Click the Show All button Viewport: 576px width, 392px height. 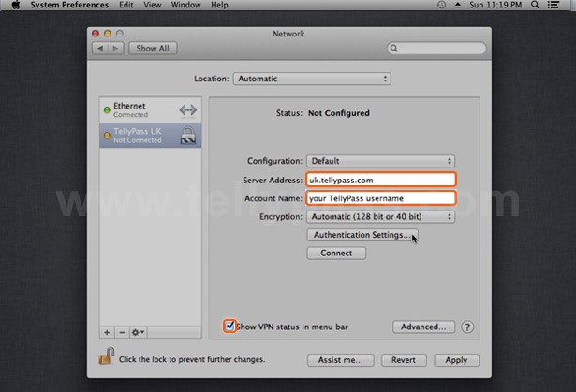coord(153,48)
